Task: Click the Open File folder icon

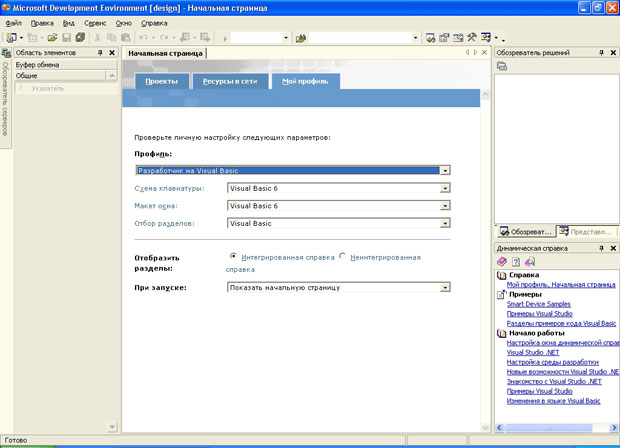Action: 52,38
